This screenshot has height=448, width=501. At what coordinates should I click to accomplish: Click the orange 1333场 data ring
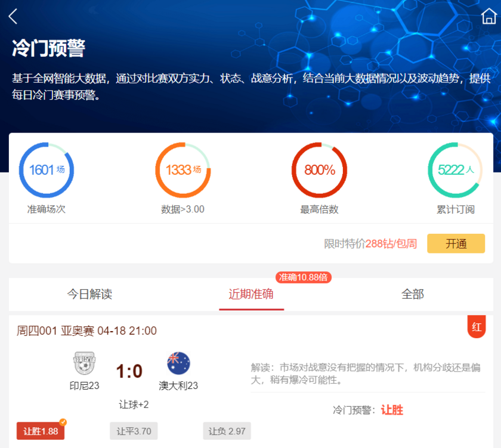click(183, 170)
